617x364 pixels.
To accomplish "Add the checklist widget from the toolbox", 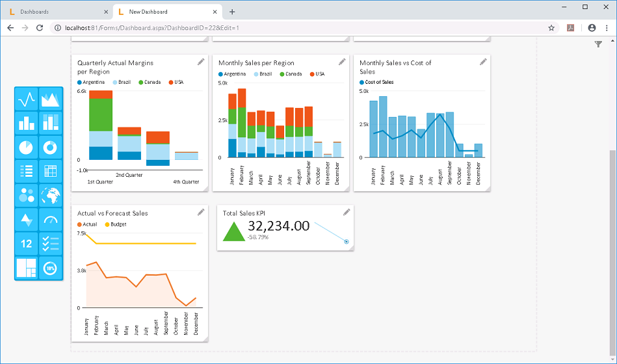I will tap(51, 244).
